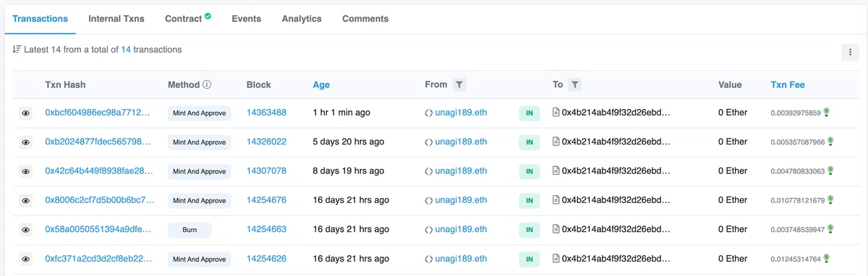
Task: Show quick view for transaction 0x8006c2cf7d5b00b6bc7
Action: [x=25, y=200]
